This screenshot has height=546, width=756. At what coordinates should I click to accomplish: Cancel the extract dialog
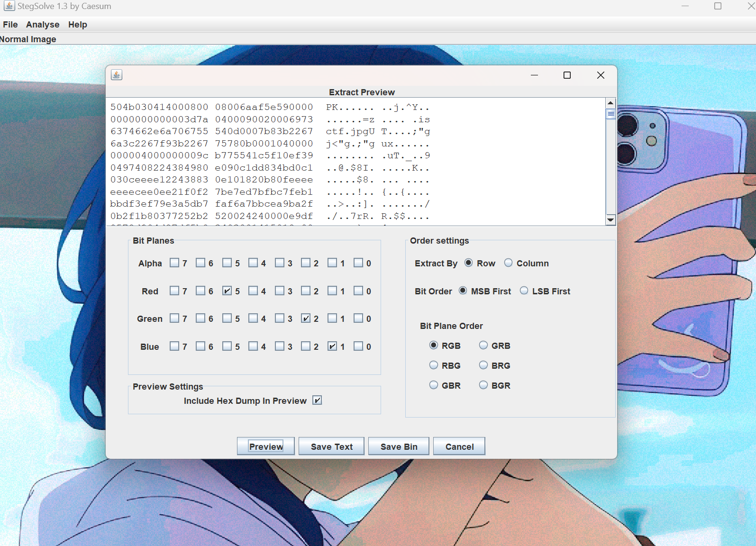tap(459, 446)
